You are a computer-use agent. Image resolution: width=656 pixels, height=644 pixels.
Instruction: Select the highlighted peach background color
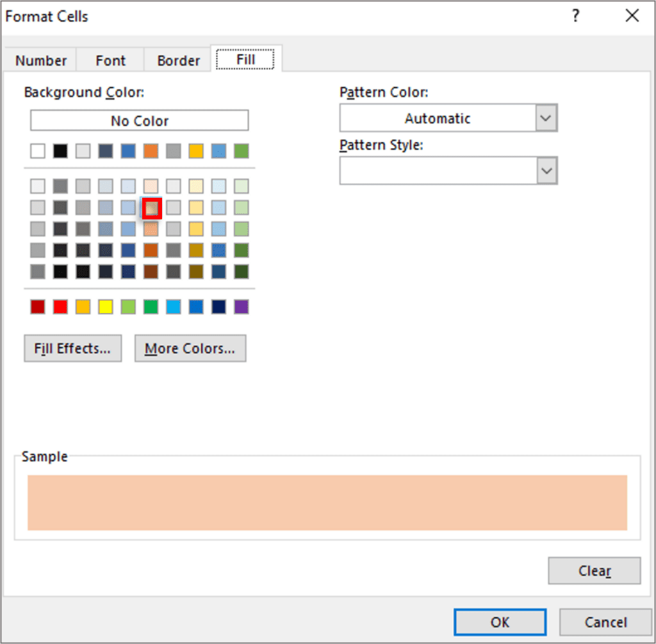pyautogui.click(x=151, y=207)
